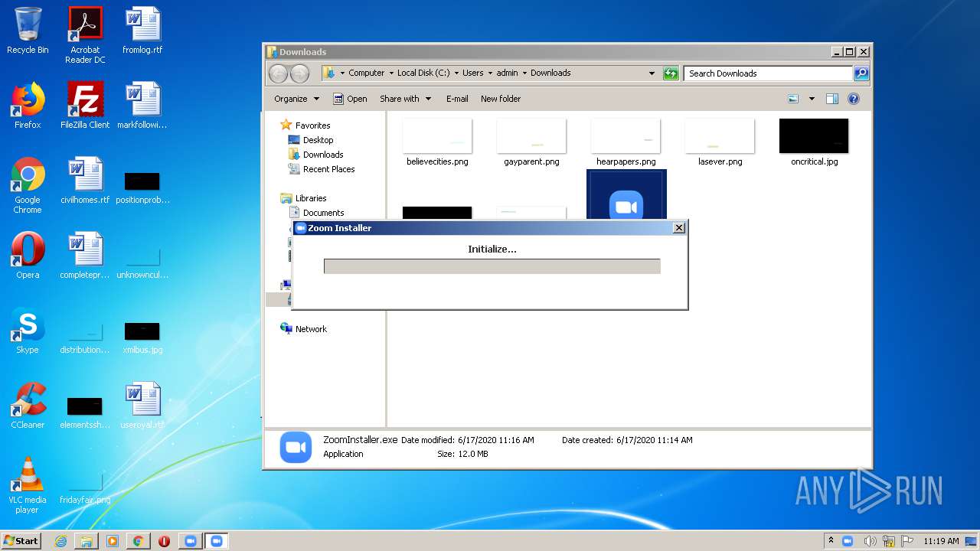Image resolution: width=980 pixels, height=551 pixels.
Task: Click the Forward navigation arrow in Downloads
Action: tap(300, 73)
